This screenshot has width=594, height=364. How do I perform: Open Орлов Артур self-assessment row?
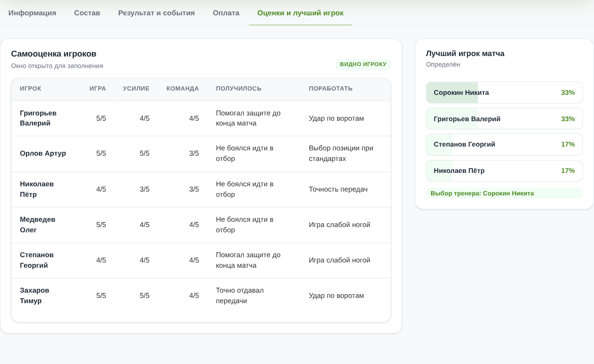tap(201, 154)
